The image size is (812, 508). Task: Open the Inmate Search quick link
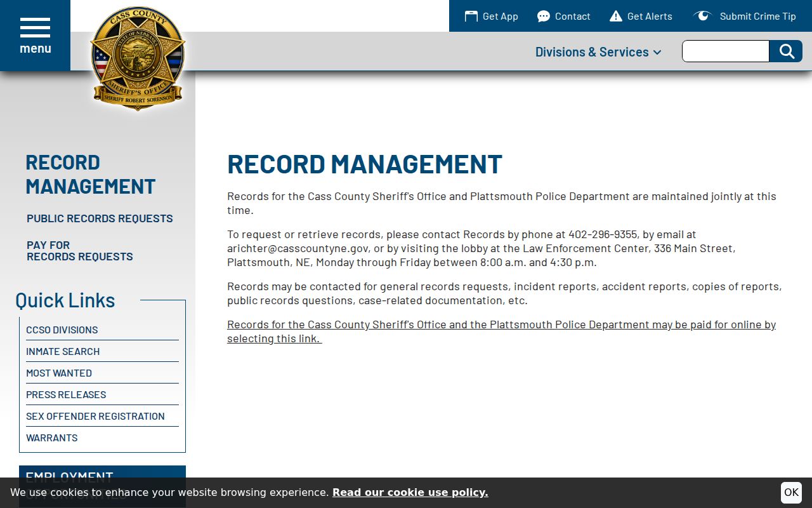click(x=63, y=352)
